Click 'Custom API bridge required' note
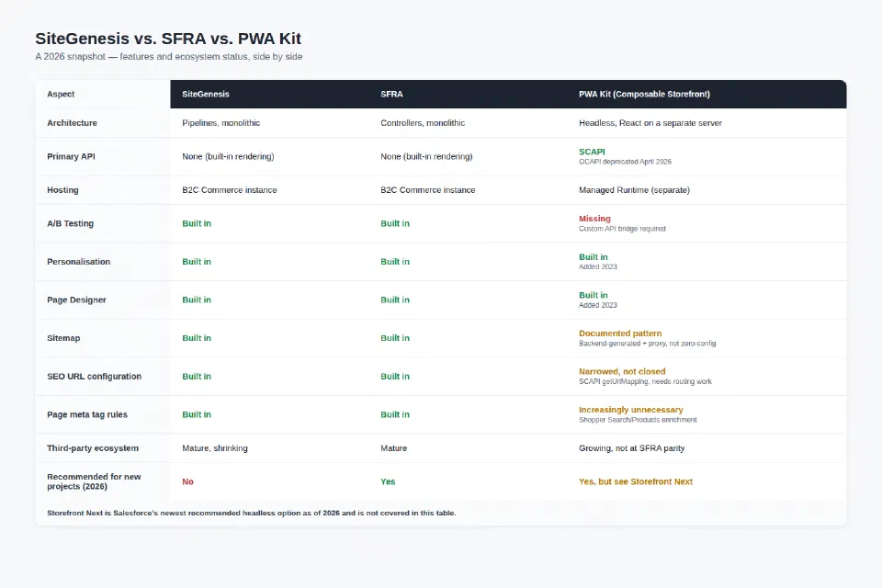The image size is (882, 588). coord(622,229)
